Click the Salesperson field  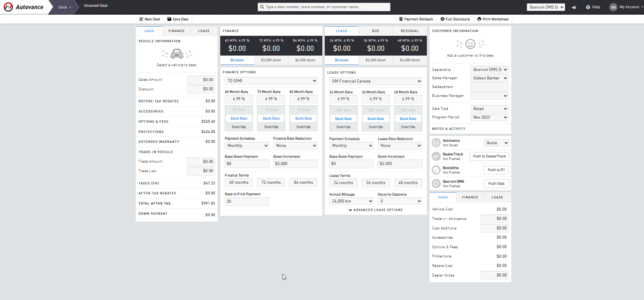489,87
